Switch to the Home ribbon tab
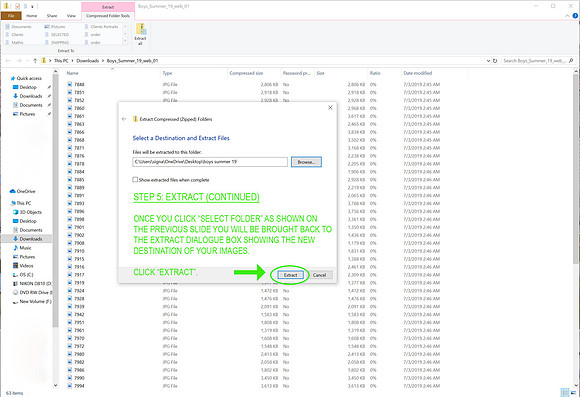The image size is (580, 397). pos(31,16)
